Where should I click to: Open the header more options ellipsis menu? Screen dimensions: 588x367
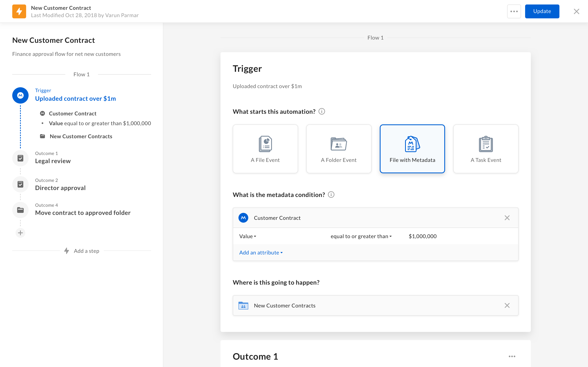[x=514, y=11]
